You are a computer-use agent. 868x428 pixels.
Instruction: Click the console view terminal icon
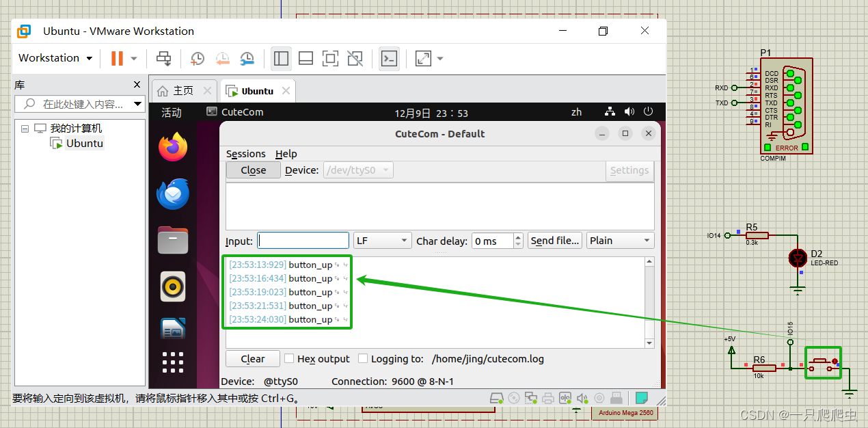(x=389, y=58)
